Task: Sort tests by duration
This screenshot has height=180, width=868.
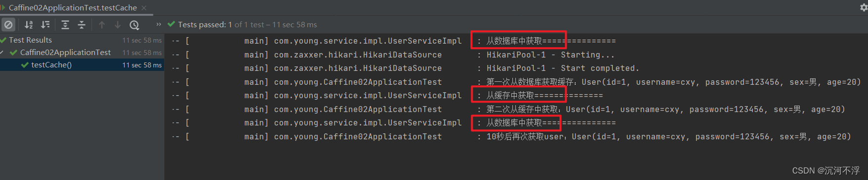Action: (46, 25)
